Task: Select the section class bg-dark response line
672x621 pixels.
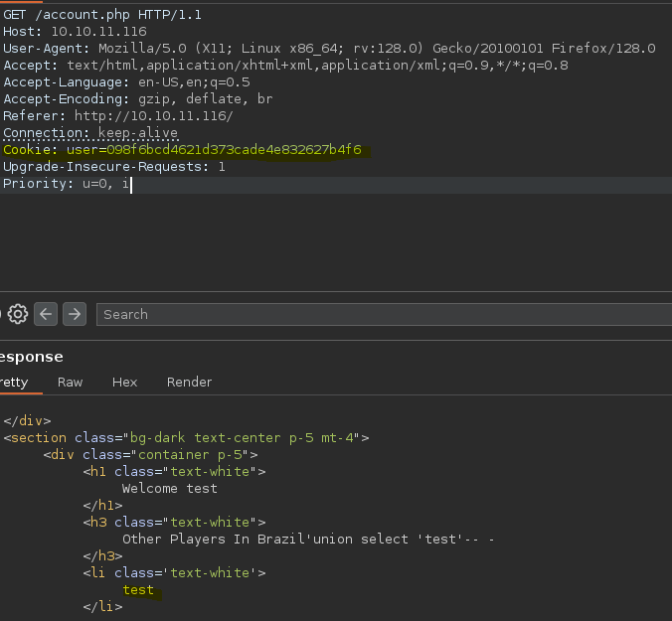Action: click(x=186, y=438)
